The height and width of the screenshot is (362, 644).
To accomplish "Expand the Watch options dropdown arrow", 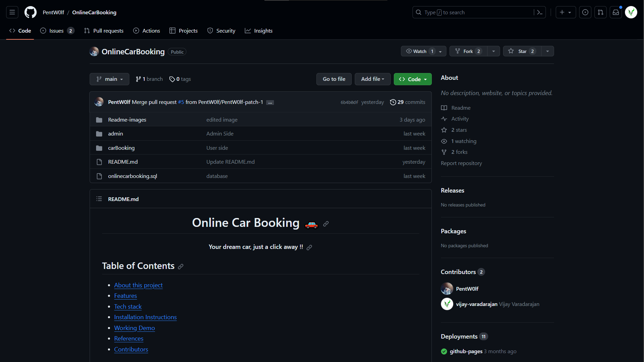I will click(441, 51).
